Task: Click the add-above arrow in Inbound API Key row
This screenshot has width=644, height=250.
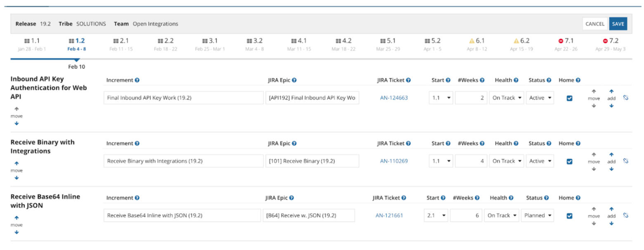Action: click(x=611, y=91)
